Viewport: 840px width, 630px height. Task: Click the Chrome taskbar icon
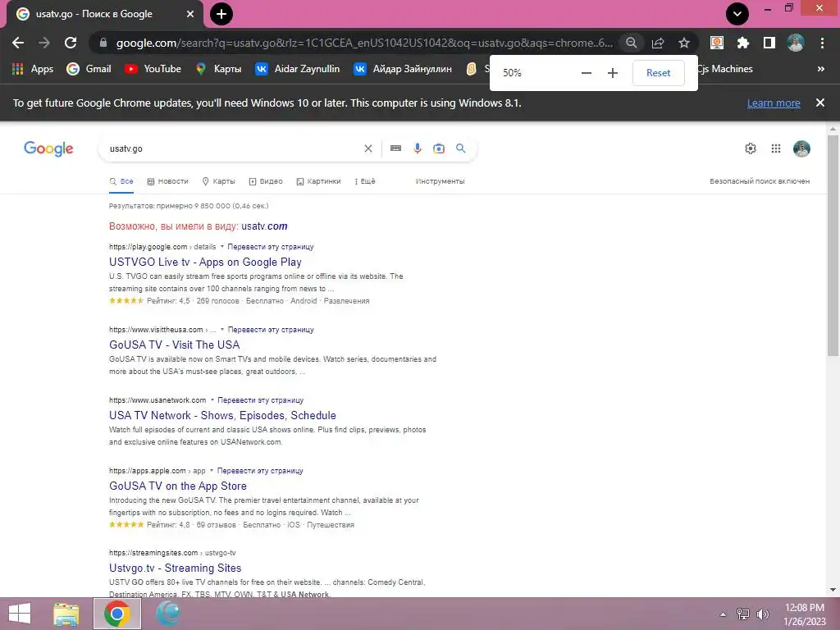(117, 614)
